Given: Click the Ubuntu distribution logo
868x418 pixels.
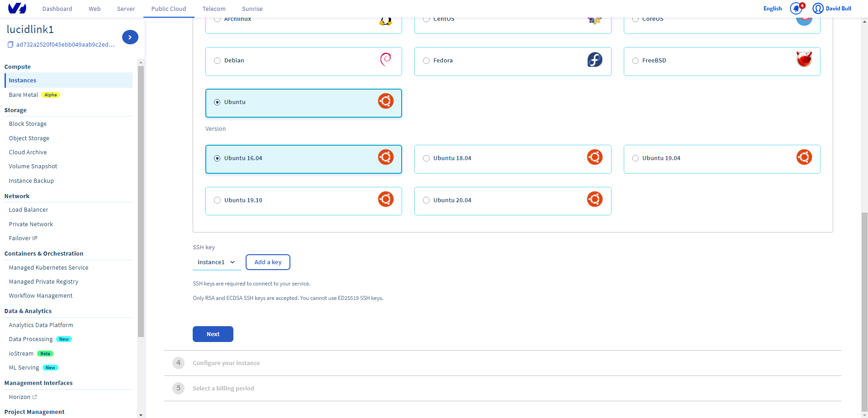Looking at the screenshot, I should pos(386,101).
